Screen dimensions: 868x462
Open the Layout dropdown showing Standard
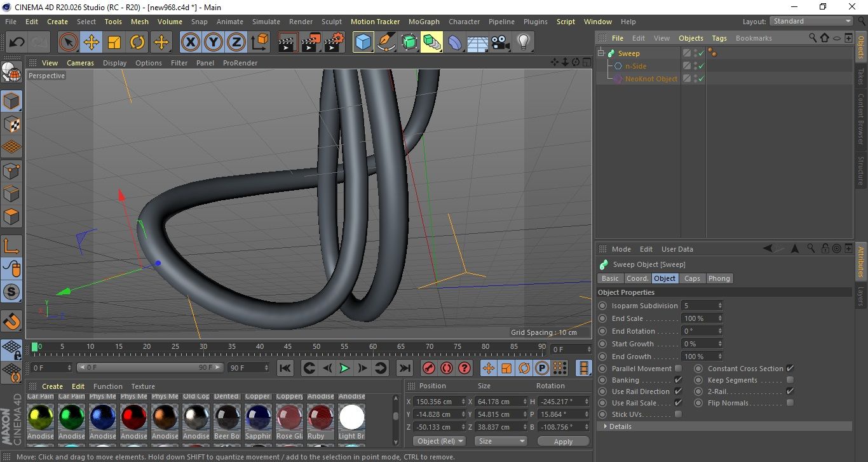coord(811,21)
